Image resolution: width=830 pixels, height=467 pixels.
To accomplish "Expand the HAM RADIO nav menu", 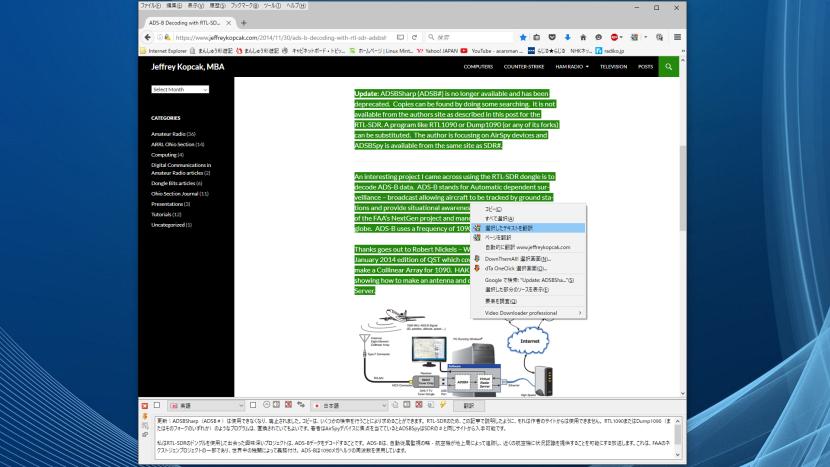I will point(572,67).
